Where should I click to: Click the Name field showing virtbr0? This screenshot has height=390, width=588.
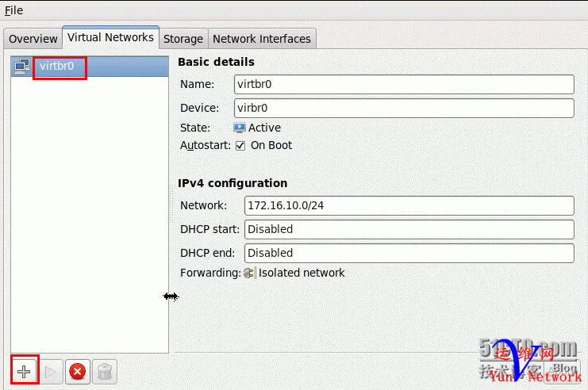(404, 84)
